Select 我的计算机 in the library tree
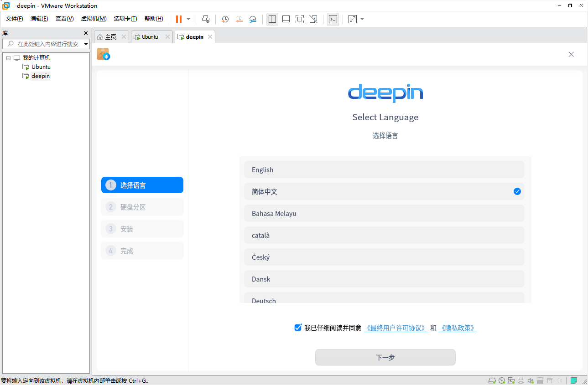Viewport: 588px width, 385px height. tap(36, 58)
